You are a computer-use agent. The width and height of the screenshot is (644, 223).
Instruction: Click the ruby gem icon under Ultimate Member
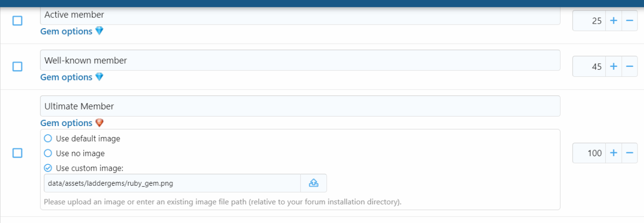(100, 123)
